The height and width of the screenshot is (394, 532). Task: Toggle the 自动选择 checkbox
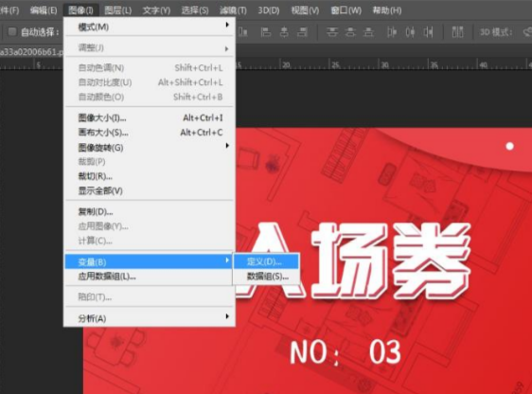(x=12, y=32)
